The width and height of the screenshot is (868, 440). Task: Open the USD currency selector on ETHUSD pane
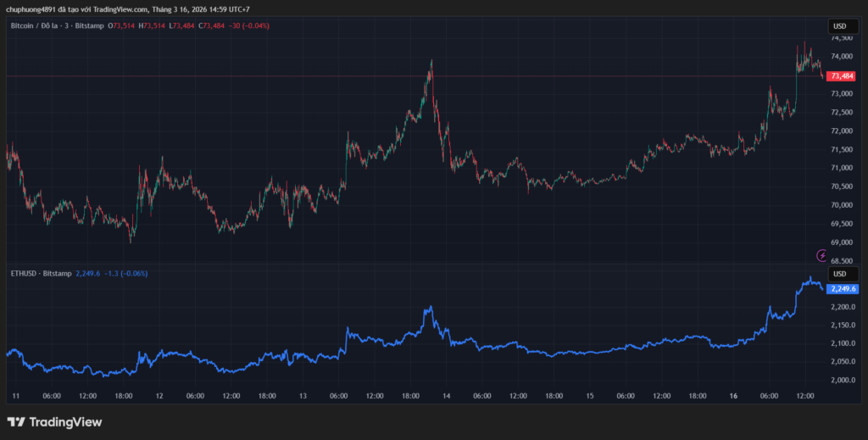[840, 274]
